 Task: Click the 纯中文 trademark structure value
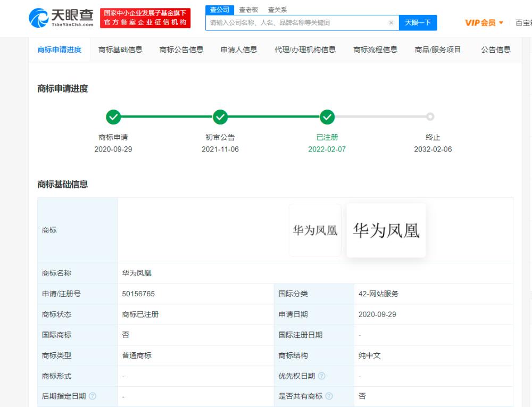(x=370, y=355)
